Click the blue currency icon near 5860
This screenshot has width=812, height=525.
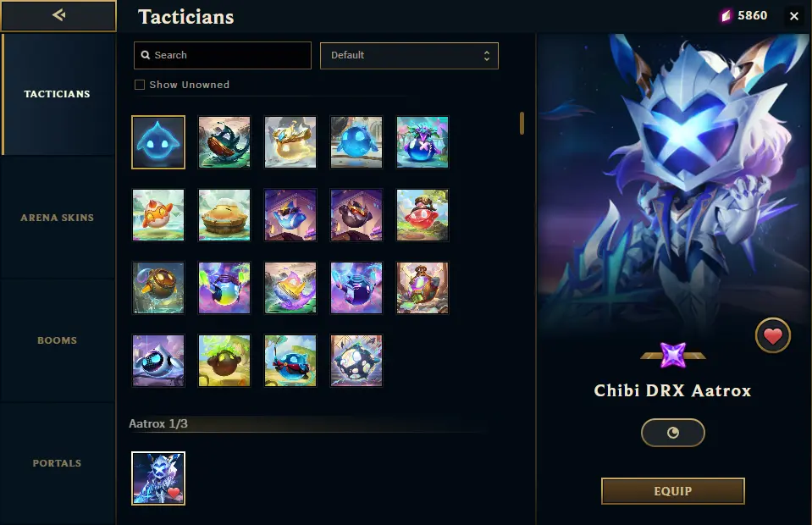[726, 16]
